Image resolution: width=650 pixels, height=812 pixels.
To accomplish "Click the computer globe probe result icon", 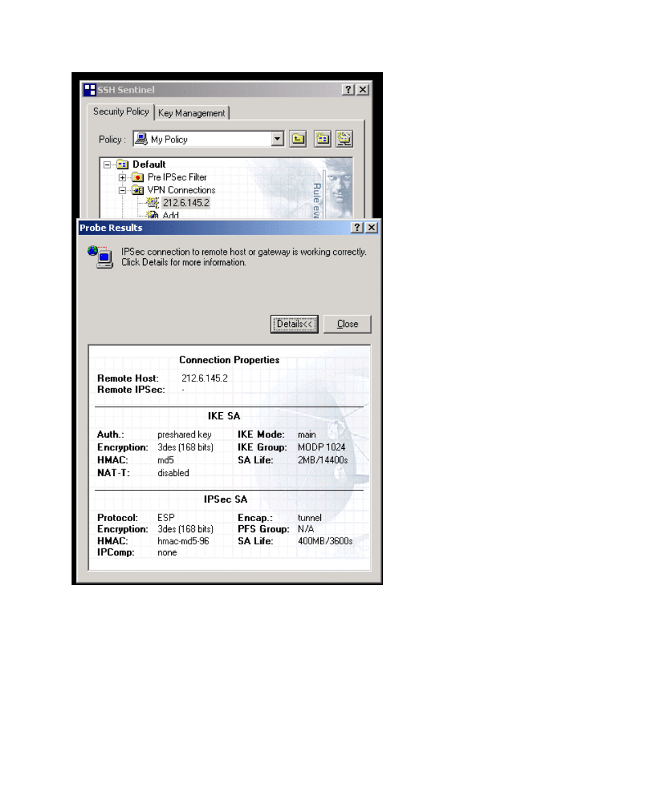I will click(x=100, y=257).
